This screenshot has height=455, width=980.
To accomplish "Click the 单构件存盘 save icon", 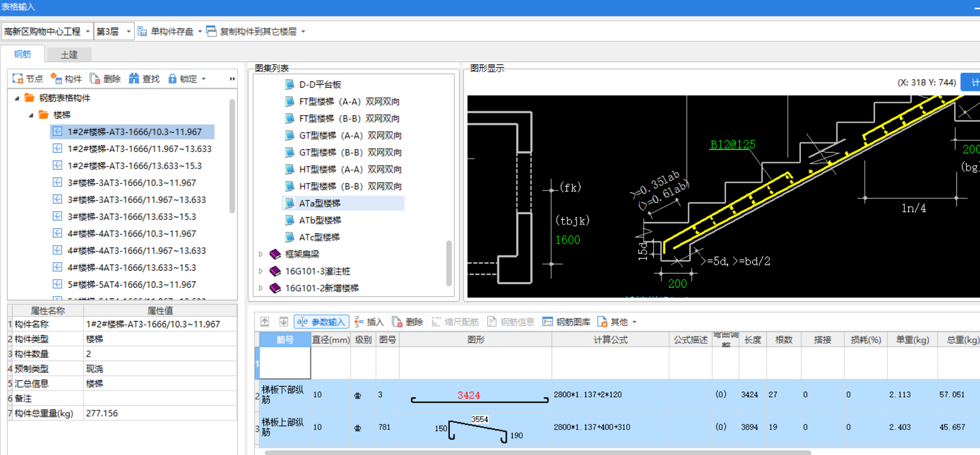I will pyautogui.click(x=142, y=31).
